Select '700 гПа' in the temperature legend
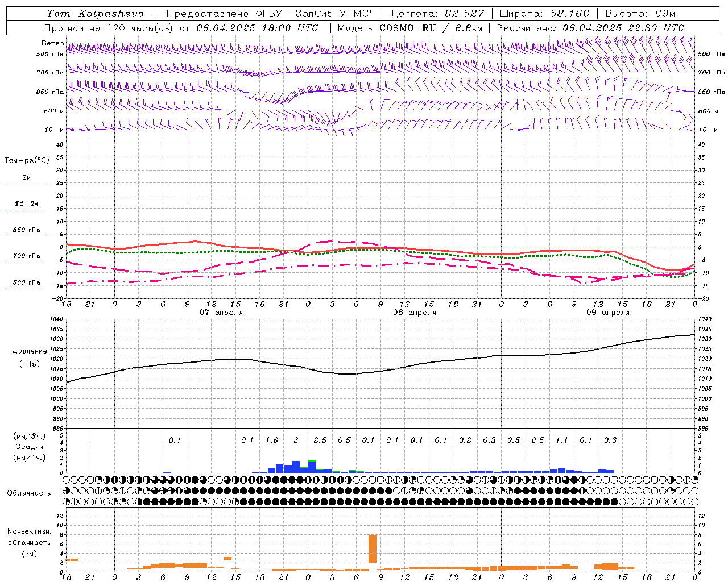 (x=27, y=256)
